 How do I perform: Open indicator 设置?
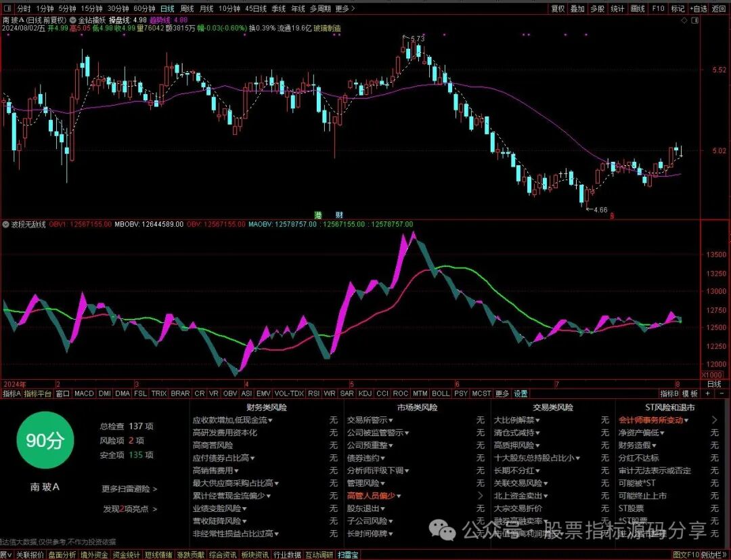pos(520,393)
